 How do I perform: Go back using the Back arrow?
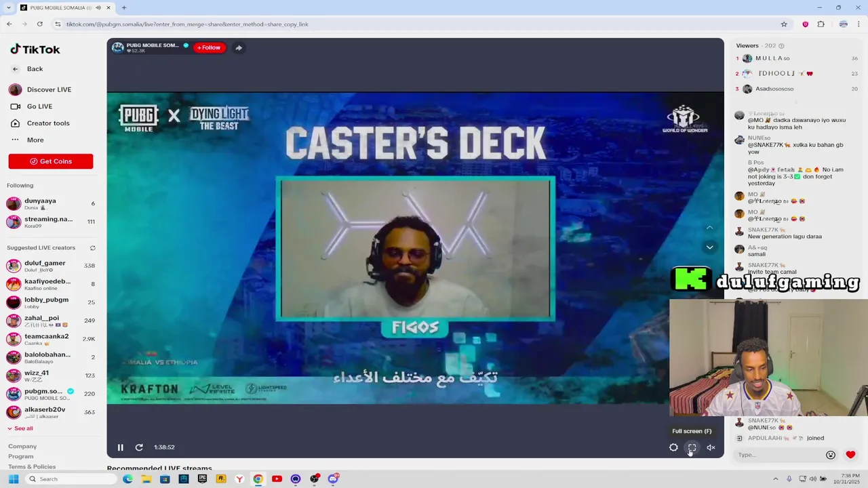point(15,68)
